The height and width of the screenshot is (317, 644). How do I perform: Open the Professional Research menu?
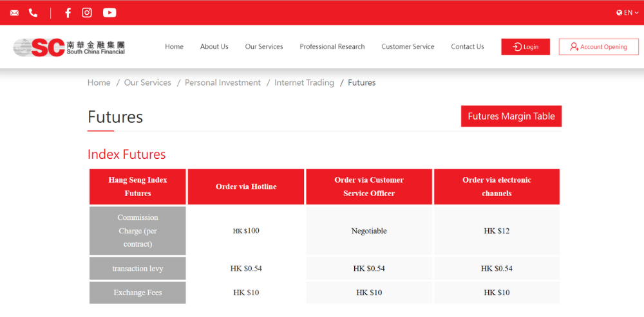(x=332, y=47)
